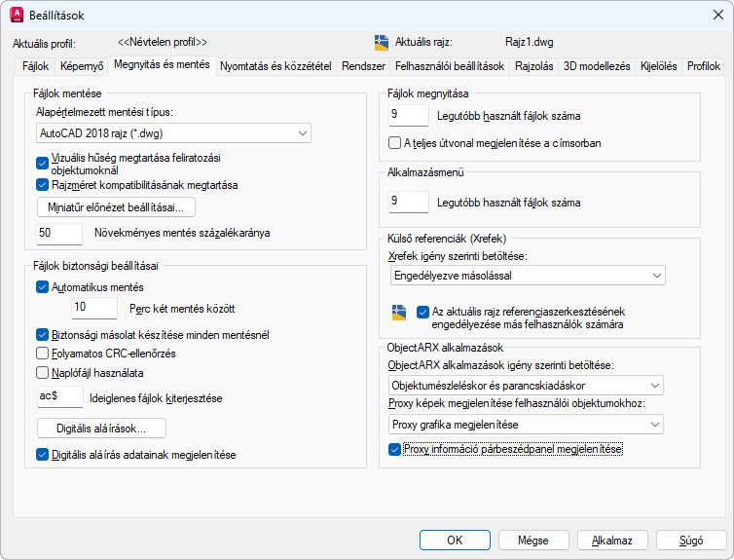Screen dimensions: 734x560
Task: Expand the ObjectARX demand loading dropdown
Action: [526, 387]
